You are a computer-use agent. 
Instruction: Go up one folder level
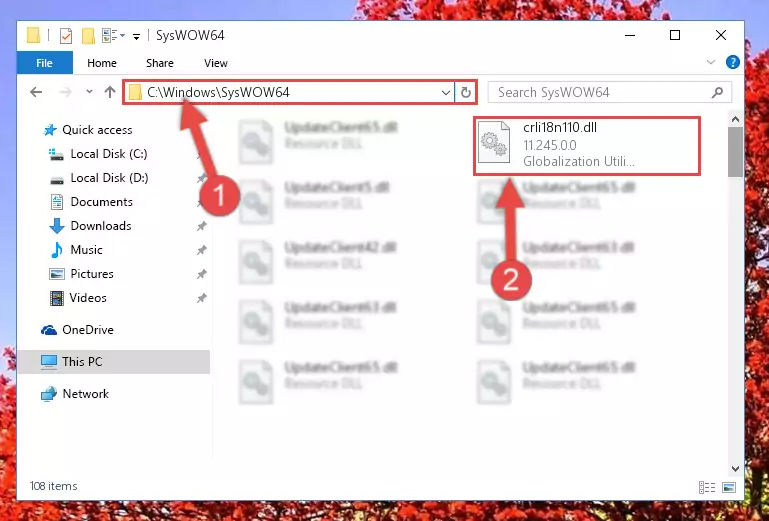tap(110, 92)
